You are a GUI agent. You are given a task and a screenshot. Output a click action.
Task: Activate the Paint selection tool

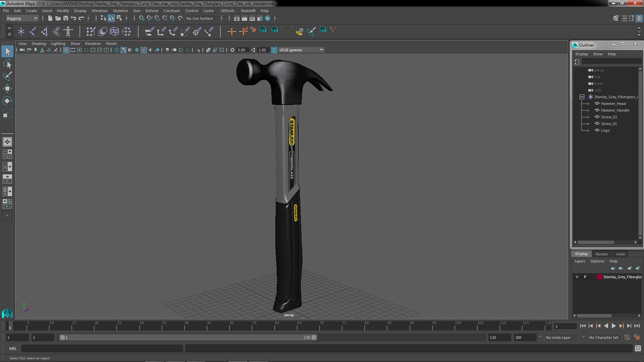click(7, 76)
